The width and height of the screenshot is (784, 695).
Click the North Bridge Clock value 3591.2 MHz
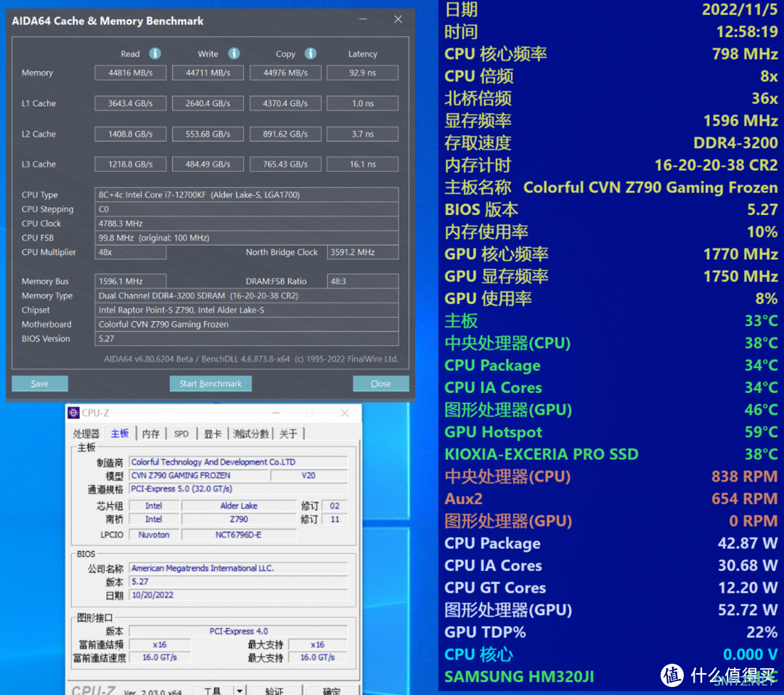coord(362,252)
